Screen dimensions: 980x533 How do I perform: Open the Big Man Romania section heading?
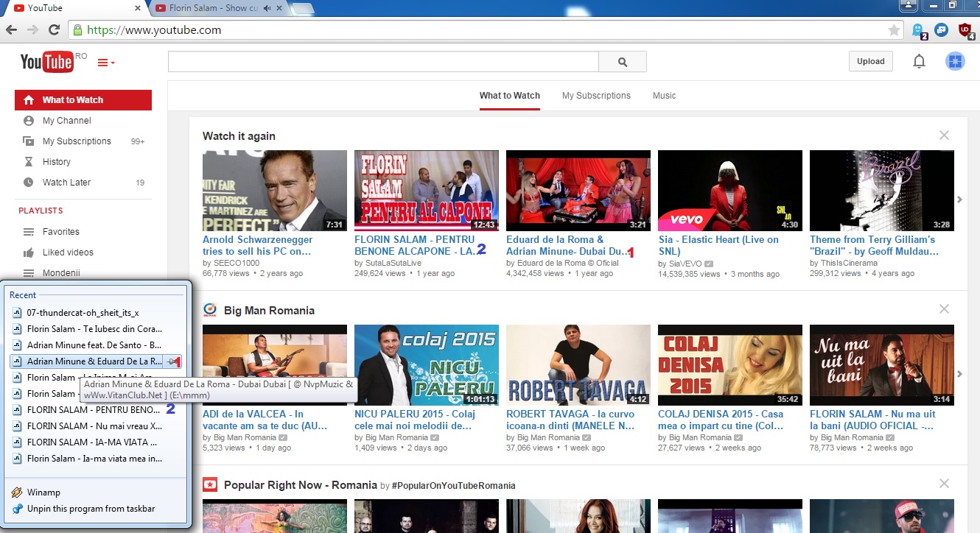tap(269, 310)
